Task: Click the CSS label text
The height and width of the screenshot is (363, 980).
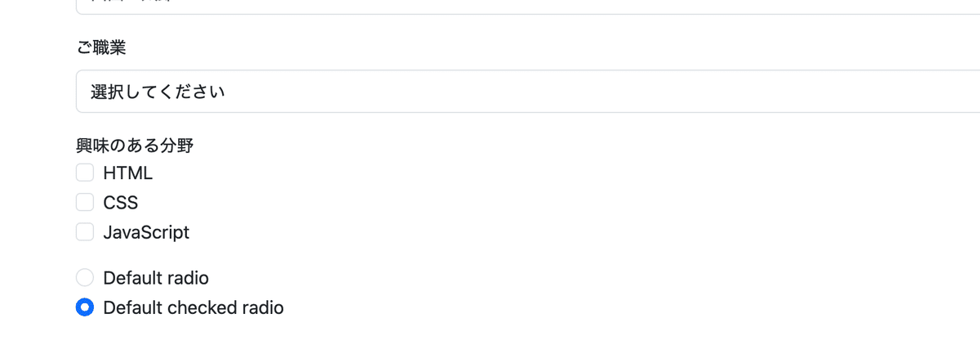Action: point(120,203)
